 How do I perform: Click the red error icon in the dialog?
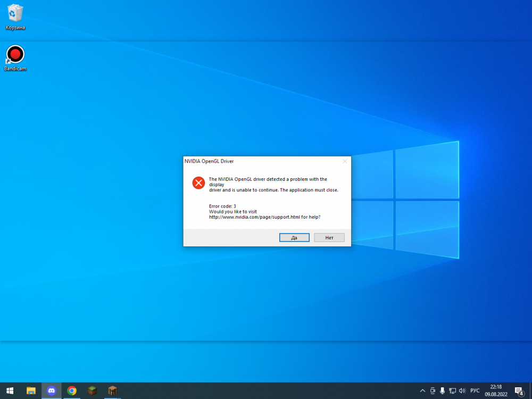(198, 183)
